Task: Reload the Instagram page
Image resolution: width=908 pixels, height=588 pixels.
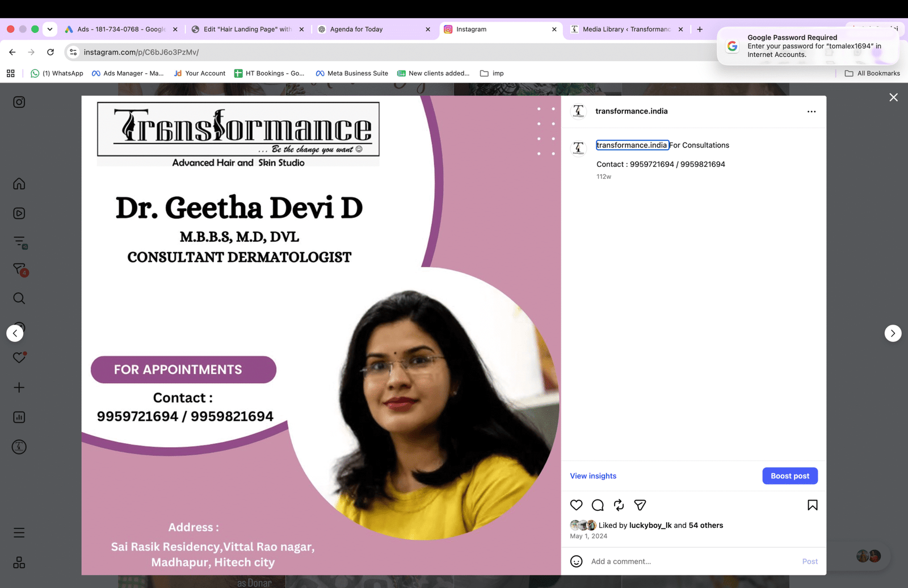Action: 51,52
